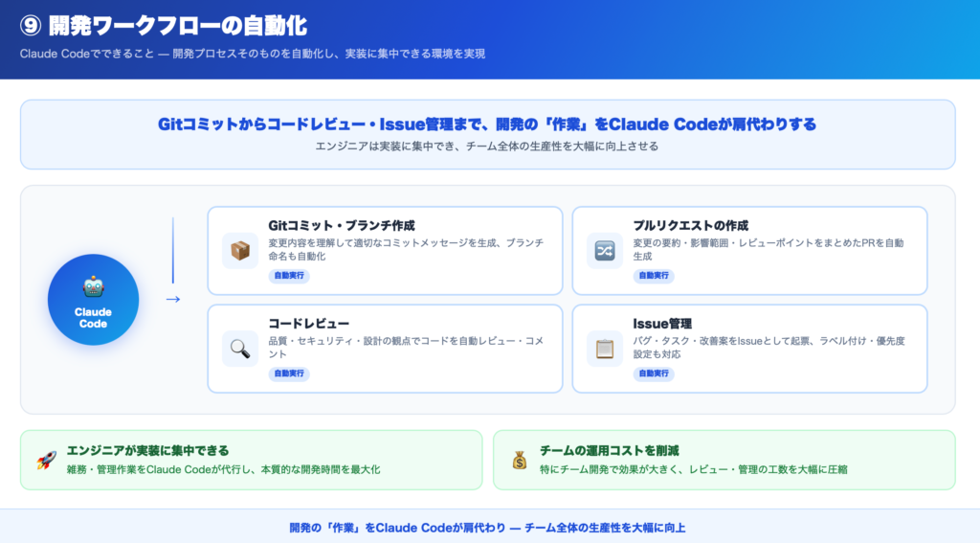Click the エンジニアが実装に集中できる heading

pyautogui.click(x=147, y=450)
